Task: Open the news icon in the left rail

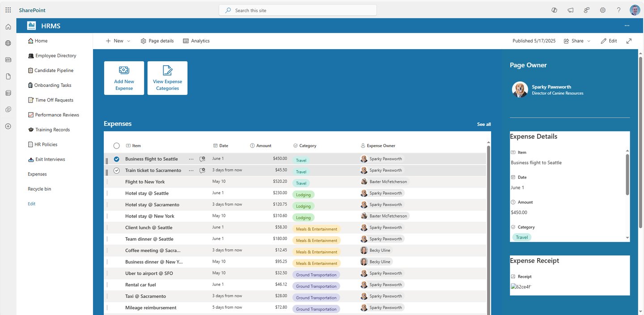Action: [x=8, y=59]
